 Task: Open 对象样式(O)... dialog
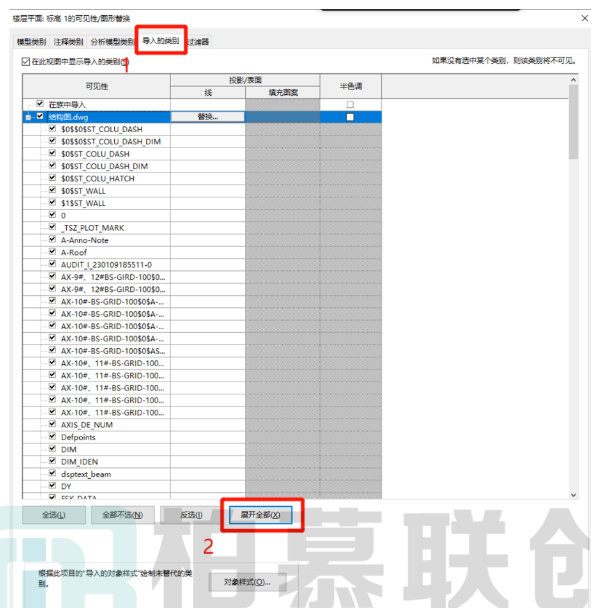(247, 582)
